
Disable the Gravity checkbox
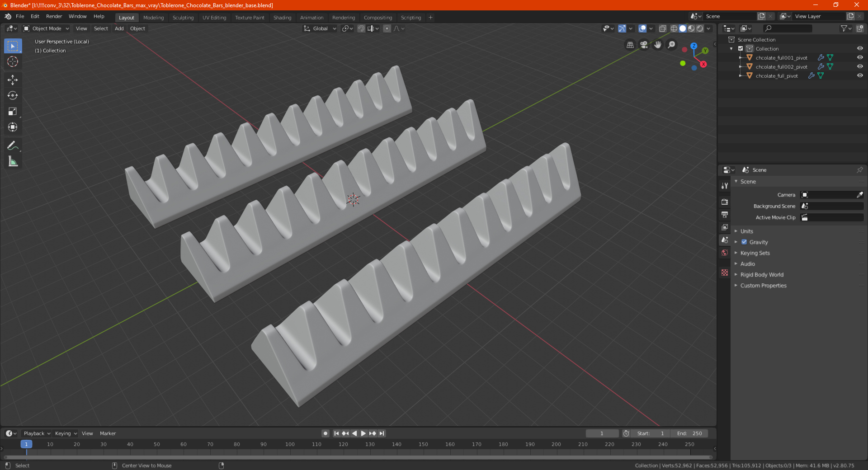744,242
